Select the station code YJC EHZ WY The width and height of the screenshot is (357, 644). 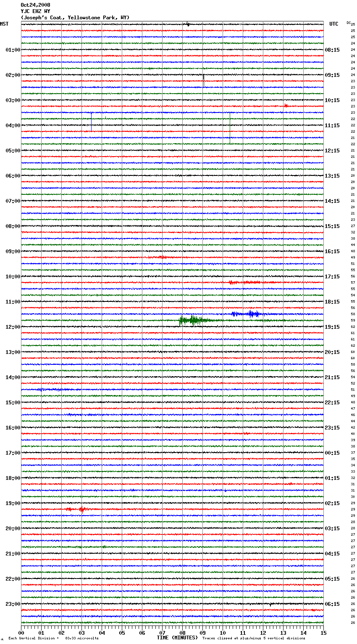35,11
